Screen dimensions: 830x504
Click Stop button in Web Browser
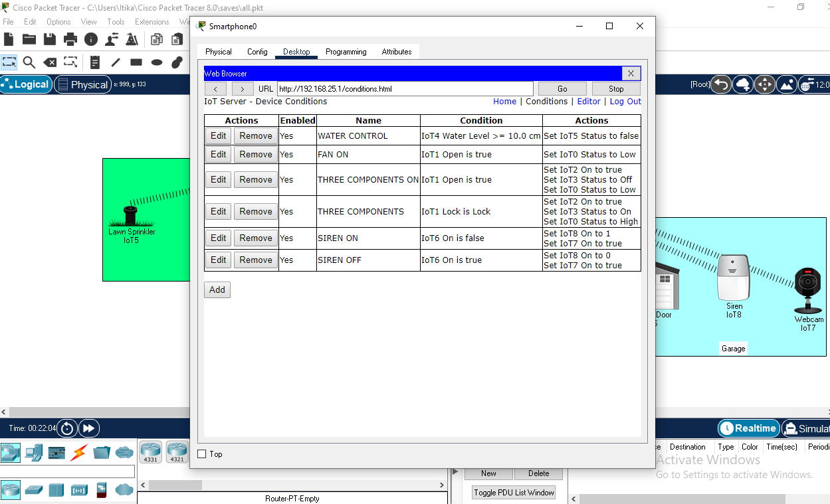click(616, 88)
